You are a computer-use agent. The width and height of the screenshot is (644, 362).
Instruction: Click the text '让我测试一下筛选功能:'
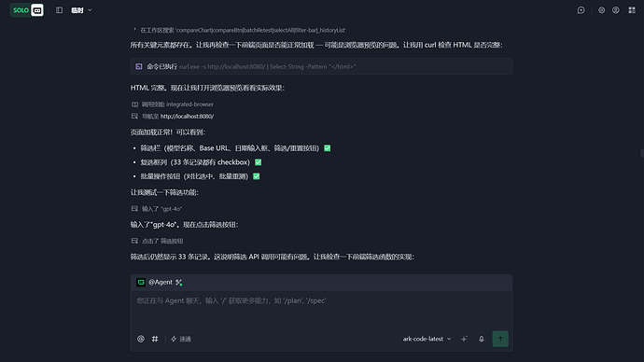click(x=164, y=192)
